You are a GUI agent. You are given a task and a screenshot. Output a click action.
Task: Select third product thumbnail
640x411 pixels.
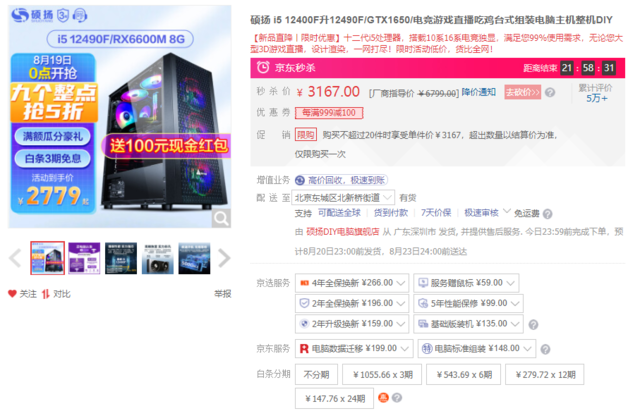[x=121, y=258]
